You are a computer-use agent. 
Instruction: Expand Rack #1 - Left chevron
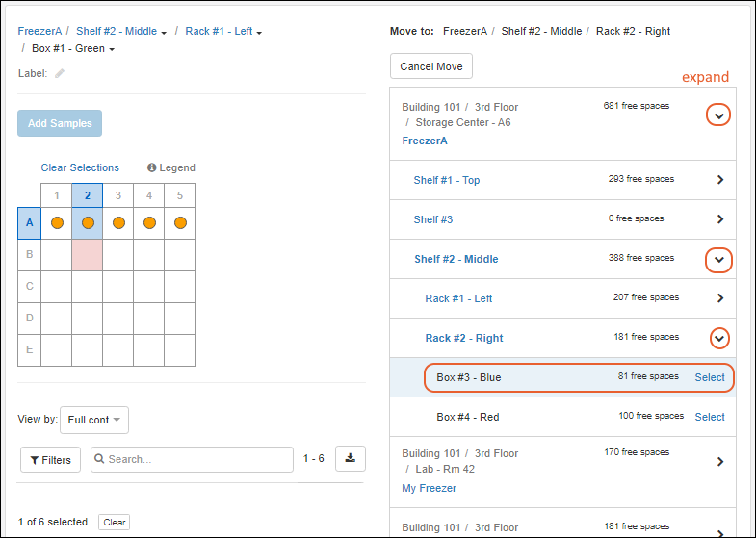pos(719,298)
